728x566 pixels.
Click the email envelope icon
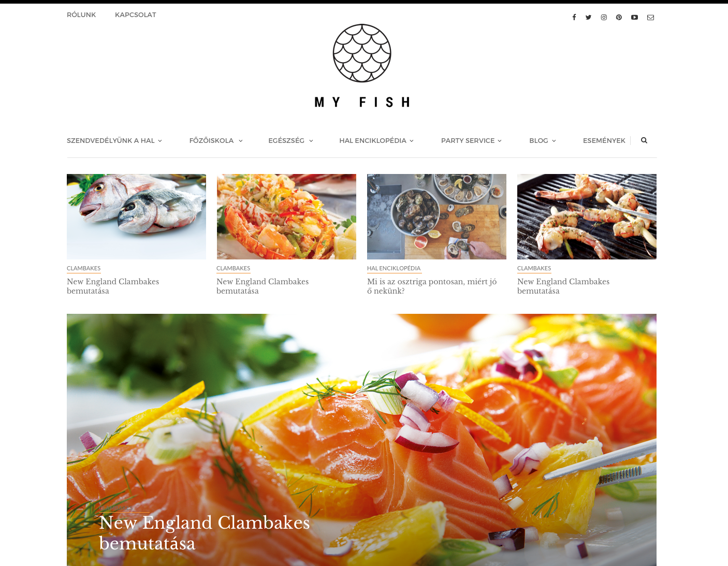coord(650,17)
